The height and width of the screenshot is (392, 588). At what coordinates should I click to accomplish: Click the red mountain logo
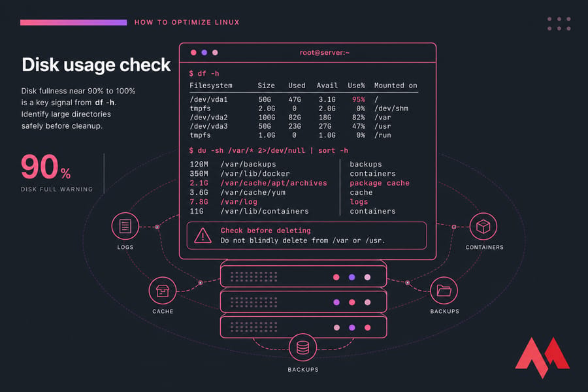(542, 357)
